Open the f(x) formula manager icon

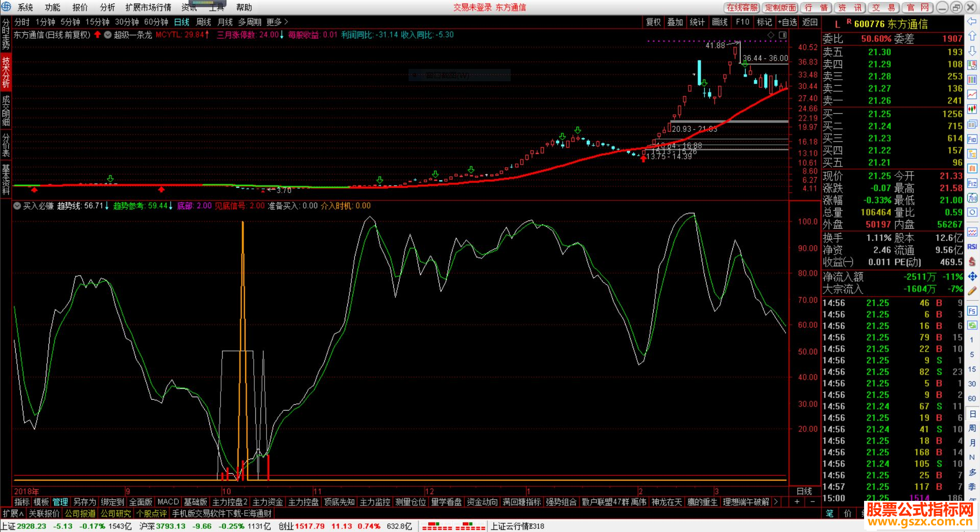coord(972,198)
